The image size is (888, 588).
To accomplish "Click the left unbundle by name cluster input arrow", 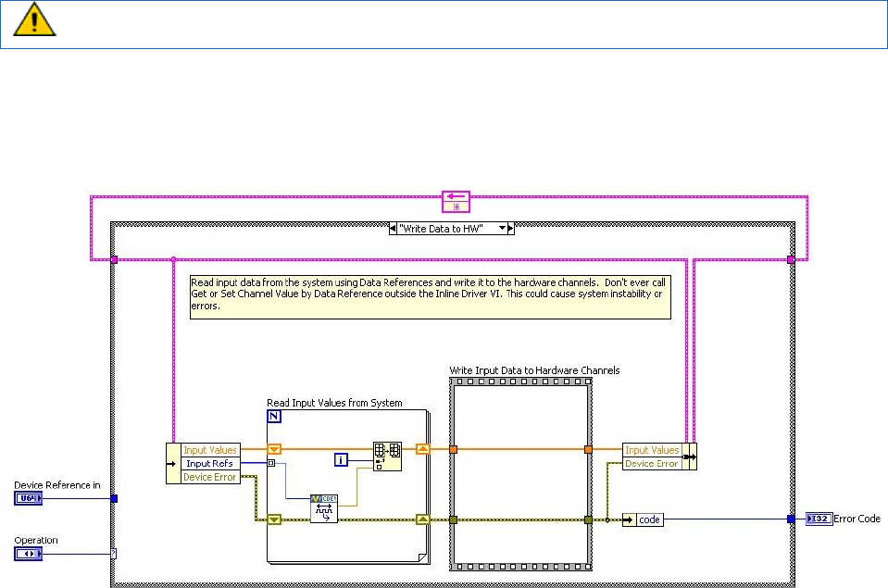I will pos(173,463).
